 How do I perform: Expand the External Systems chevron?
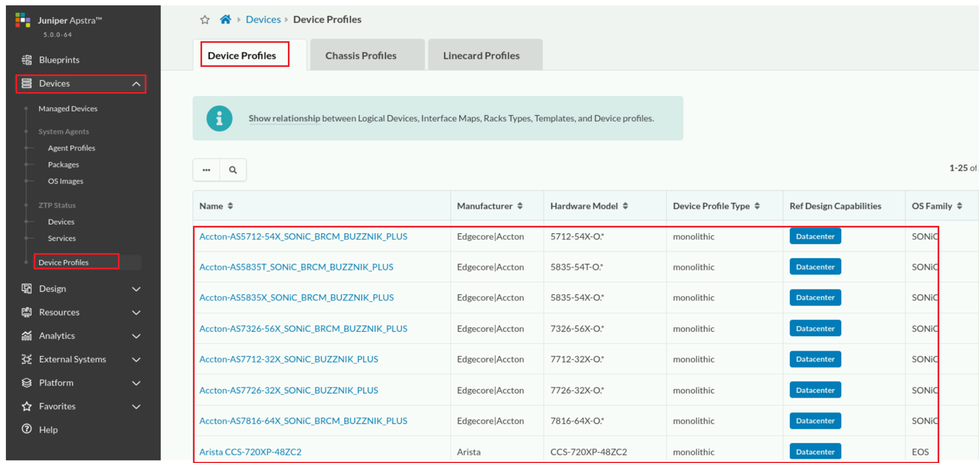coord(136,360)
